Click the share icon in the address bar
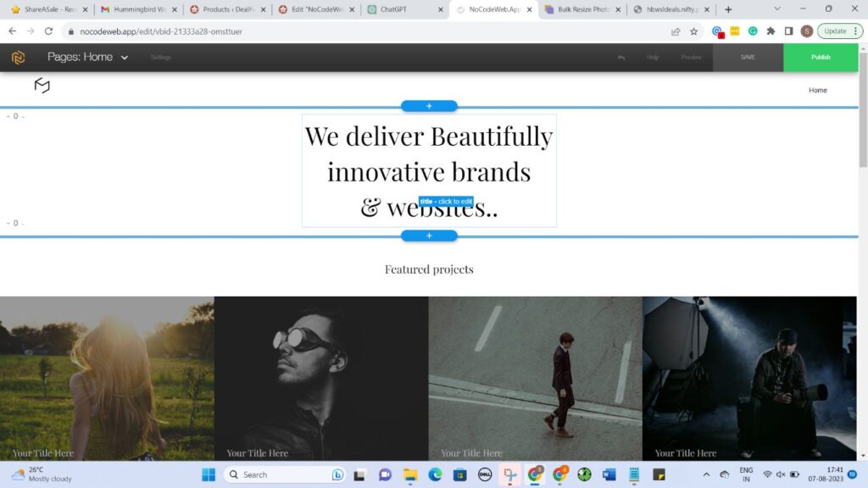Viewport: 868px width, 488px height. coord(675,30)
